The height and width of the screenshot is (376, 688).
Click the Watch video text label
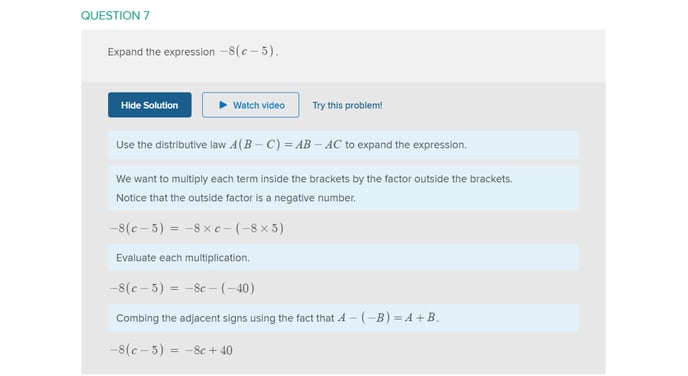(259, 105)
